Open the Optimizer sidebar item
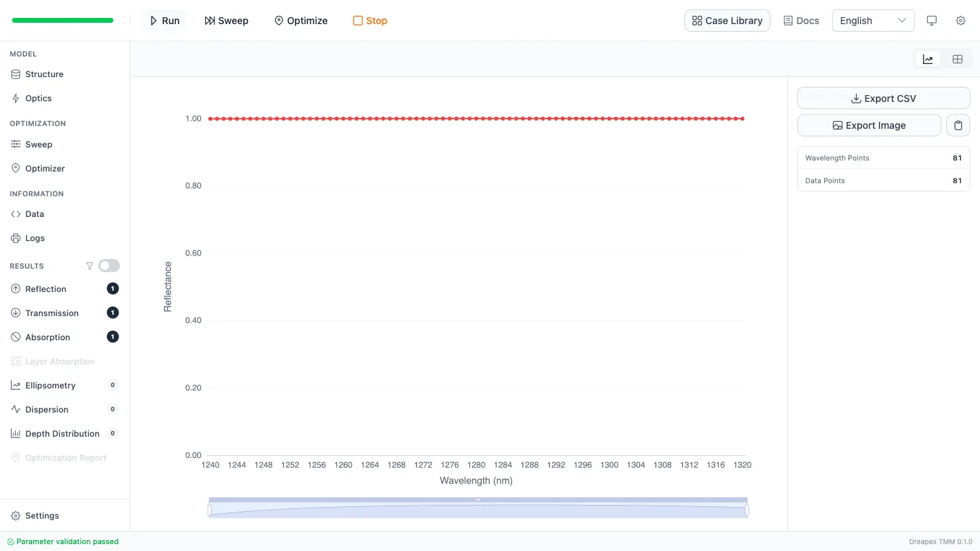The image size is (980, 551). coord(65,169)
